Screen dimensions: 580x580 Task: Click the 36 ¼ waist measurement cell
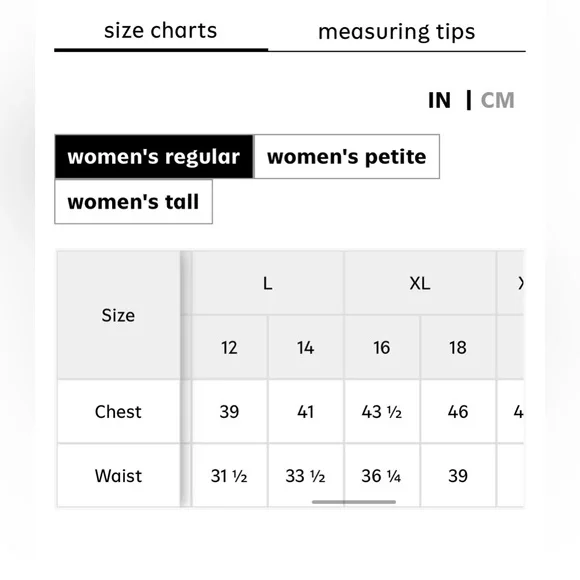tap(382, 476)
